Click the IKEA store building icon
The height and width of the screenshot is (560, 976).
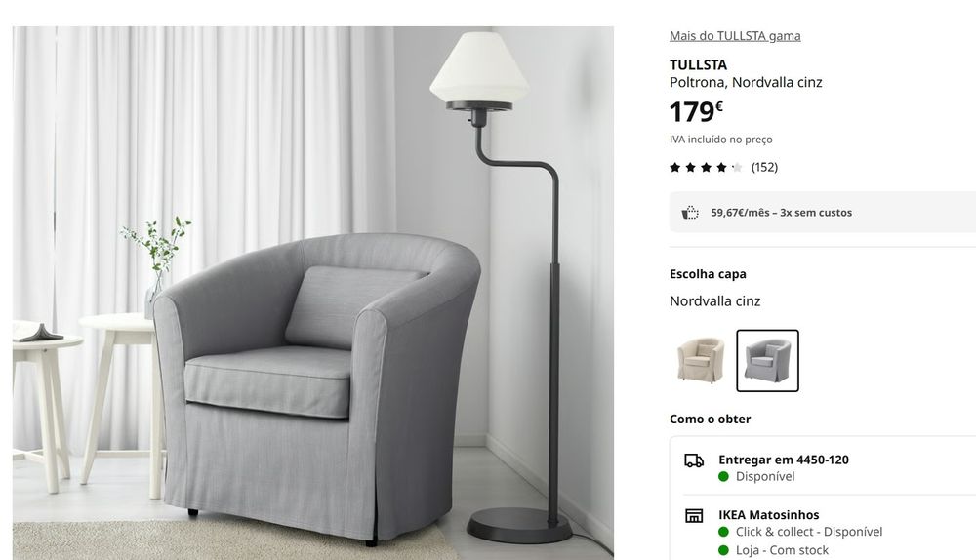(694, 515)
